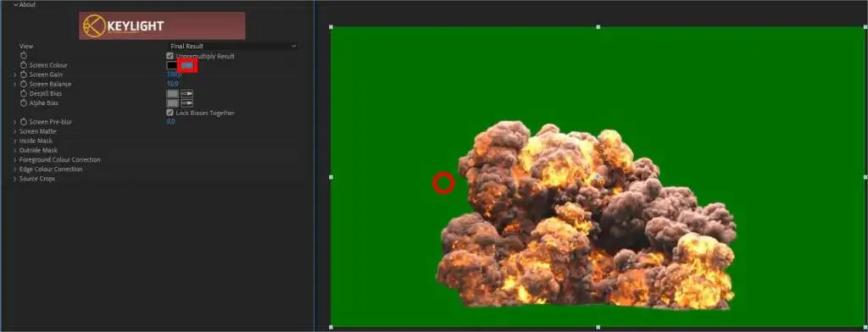Toggle the Screen Colour stopwatch

pyautogui.click(x=24, y=65)
